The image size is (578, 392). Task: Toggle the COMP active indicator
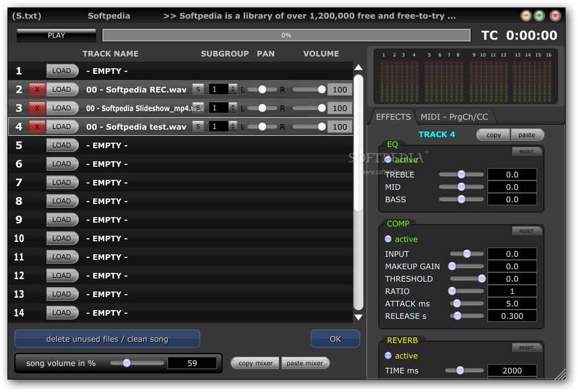pyautogui.click(x=388, y=239)
